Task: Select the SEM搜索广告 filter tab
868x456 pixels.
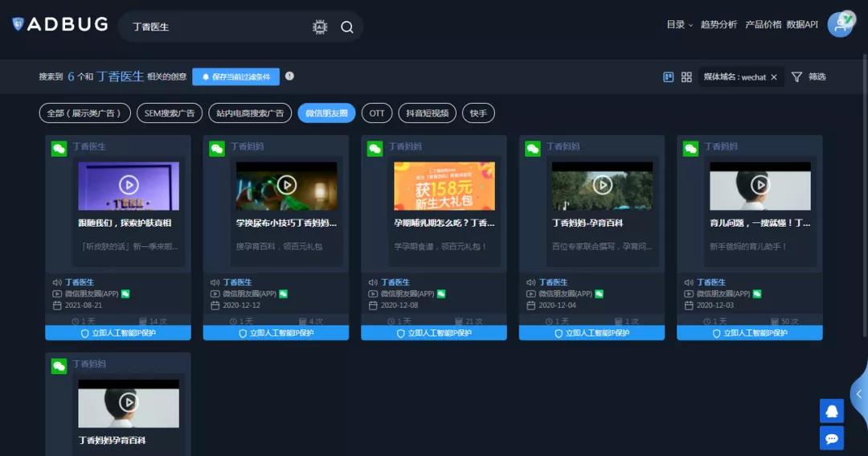Action: click(170, 113)
